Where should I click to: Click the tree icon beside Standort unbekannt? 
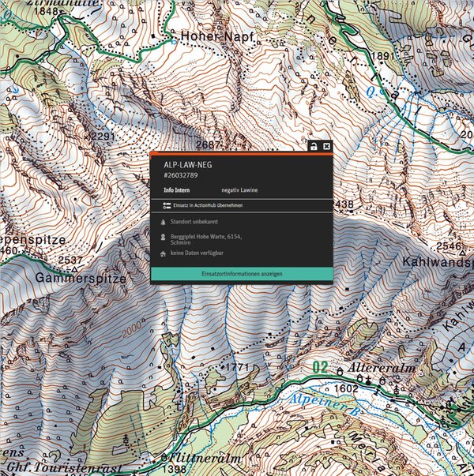pyautogui.click(x=164, y=223)
